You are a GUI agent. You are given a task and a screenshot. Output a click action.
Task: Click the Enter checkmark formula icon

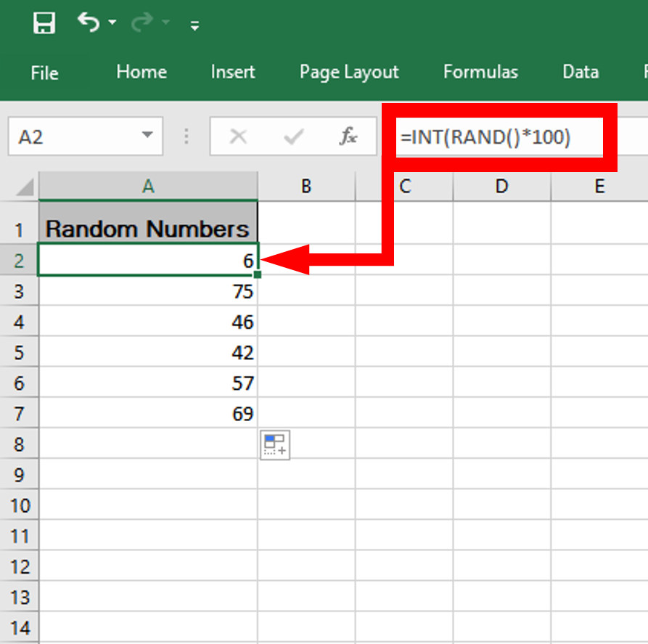[294, 136]
